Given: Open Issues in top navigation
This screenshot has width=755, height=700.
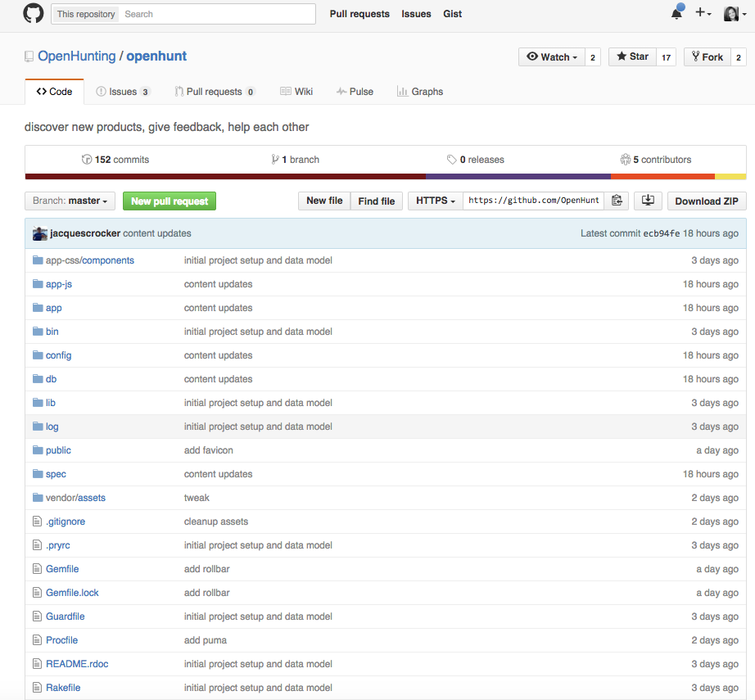Looking at the screenshot, I should 417,14.
